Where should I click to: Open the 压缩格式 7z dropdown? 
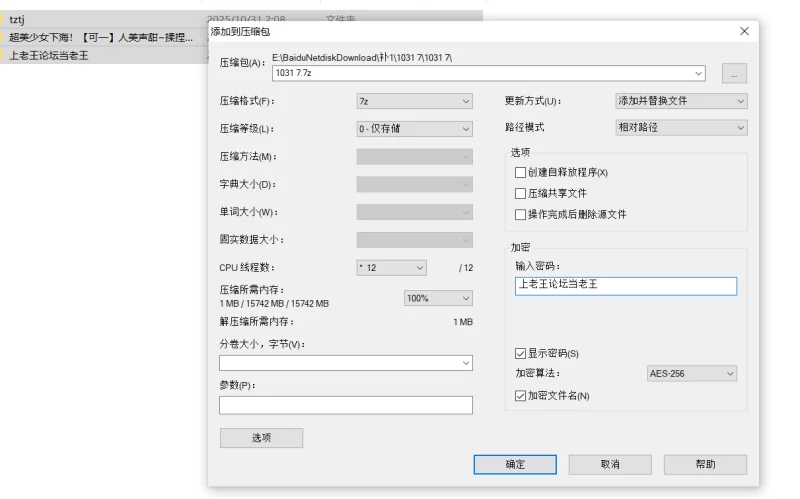pos(414,101)
